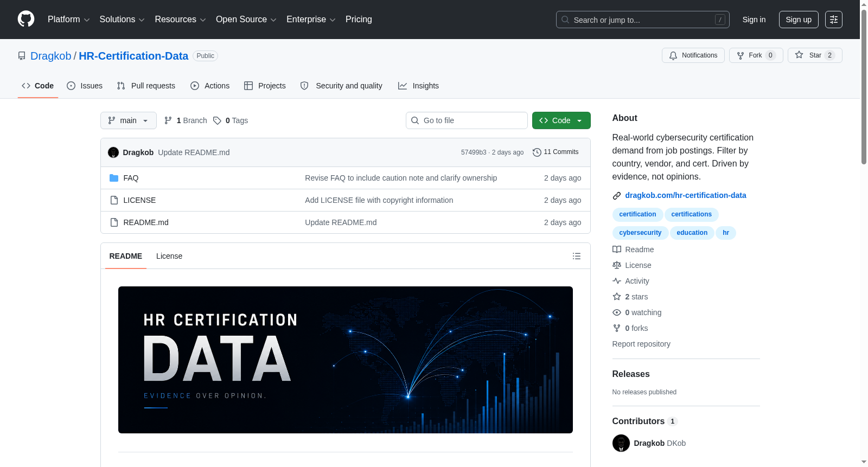The image size is (868, 467).
Task: Open the Enterprise dropdown
Action: [311, 20]
